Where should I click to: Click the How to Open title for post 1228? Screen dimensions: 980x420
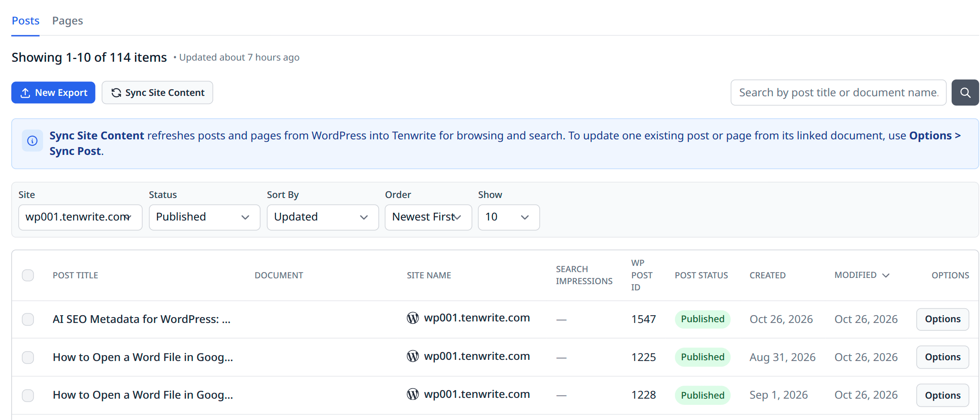click(x=143, y=395)
